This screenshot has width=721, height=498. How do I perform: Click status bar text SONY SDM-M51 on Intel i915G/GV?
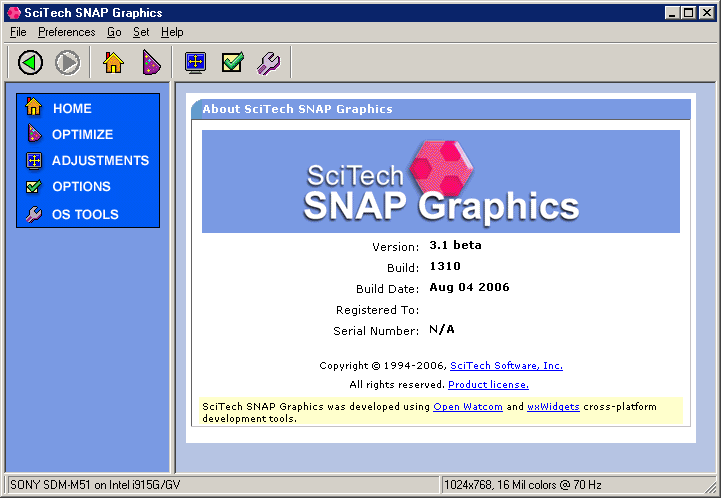point(95,485)
